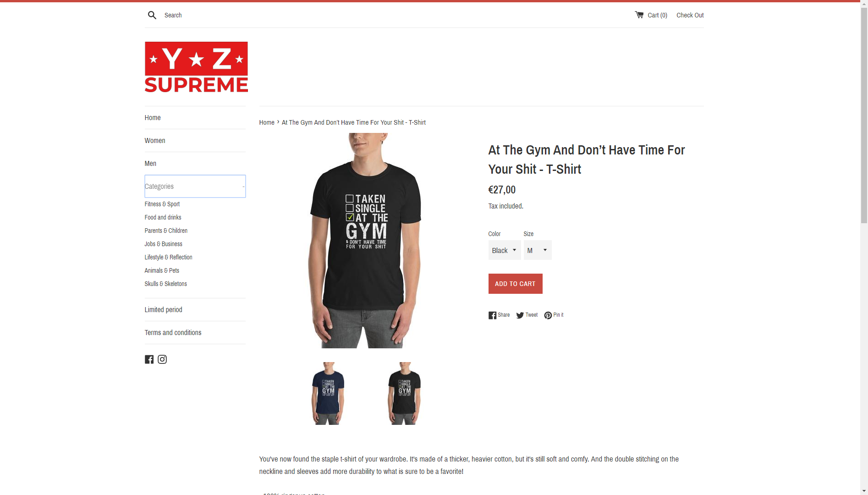Click the ADD TO CART button

tap(515, 284)
